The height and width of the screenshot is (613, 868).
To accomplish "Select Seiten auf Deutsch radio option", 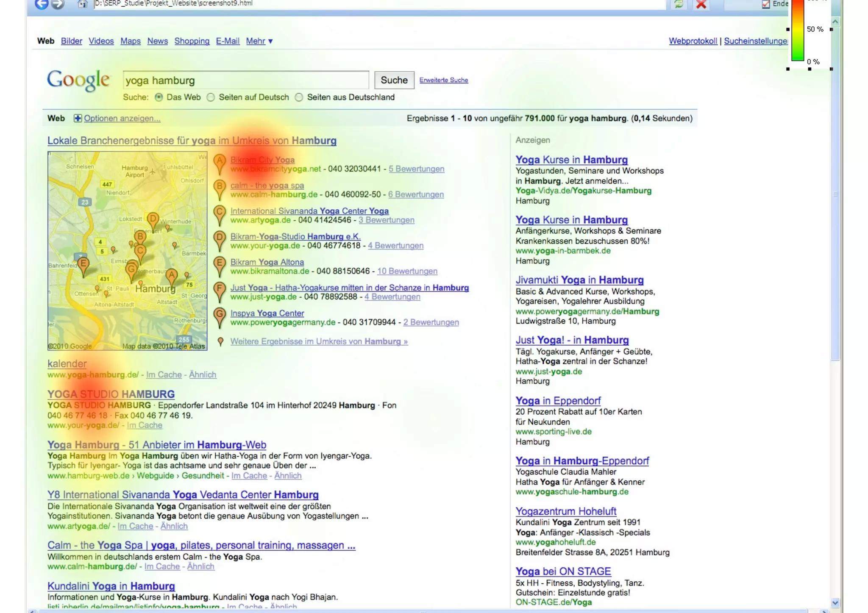I will [211, 97].
